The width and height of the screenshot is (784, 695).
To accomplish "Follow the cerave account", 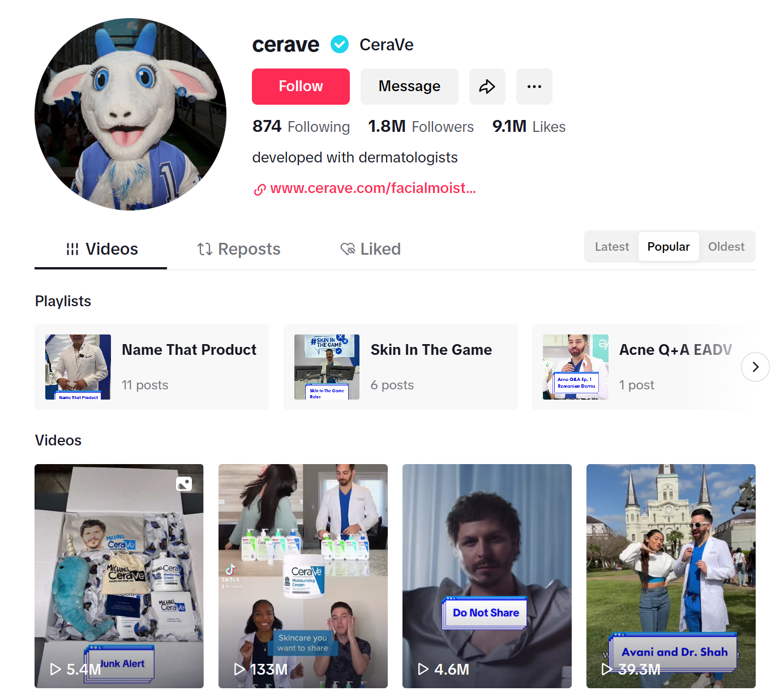I will click(x=301, y=87).
